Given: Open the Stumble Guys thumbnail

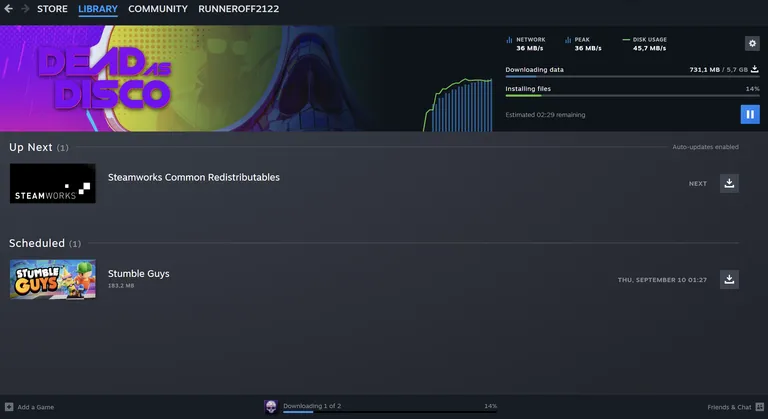Looking at the screenshot, I should 53,279.
